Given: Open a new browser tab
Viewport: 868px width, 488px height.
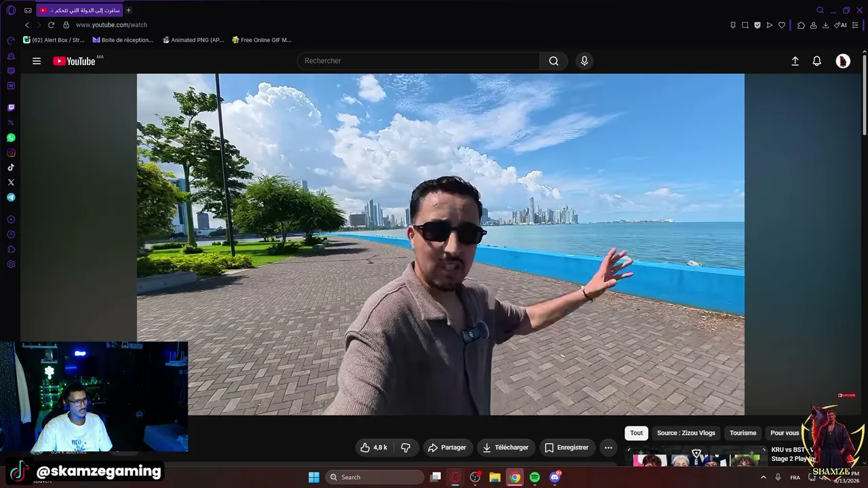Looking at the screenshot, I should click(129, 10).
